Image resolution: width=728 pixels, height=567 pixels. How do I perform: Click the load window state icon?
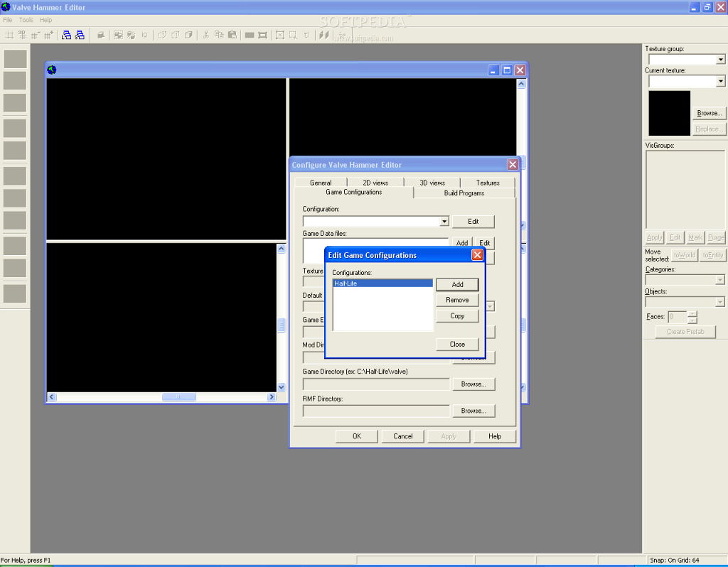[66, 35]
